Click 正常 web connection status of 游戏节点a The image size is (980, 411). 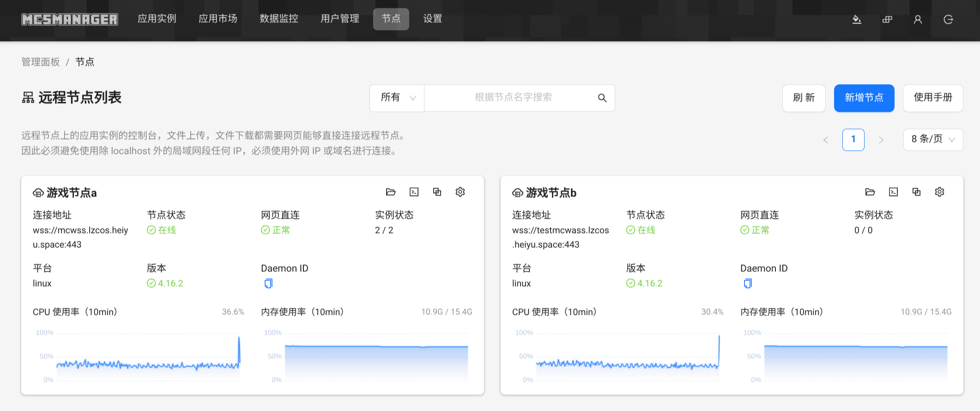click(275, 230)
